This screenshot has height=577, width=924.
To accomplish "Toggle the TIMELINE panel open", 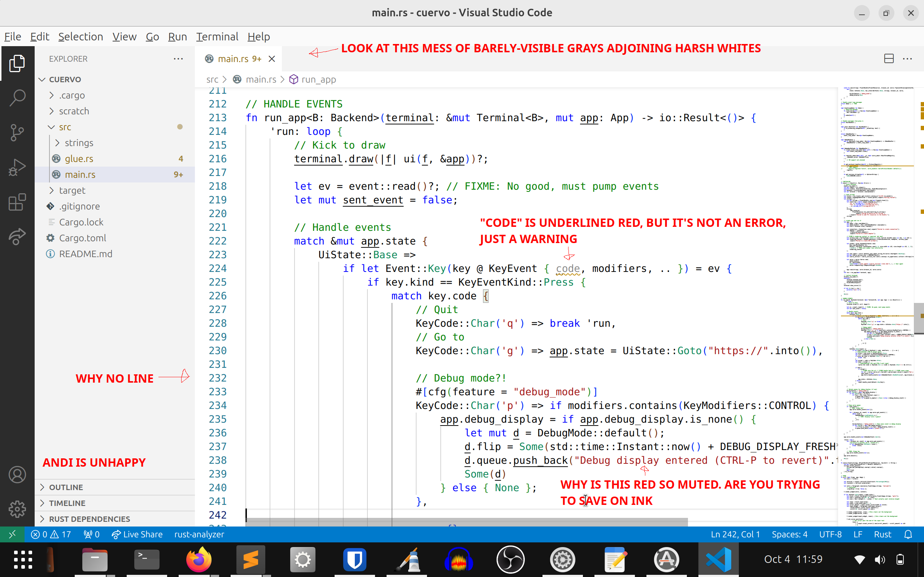I will coord(66,503).
